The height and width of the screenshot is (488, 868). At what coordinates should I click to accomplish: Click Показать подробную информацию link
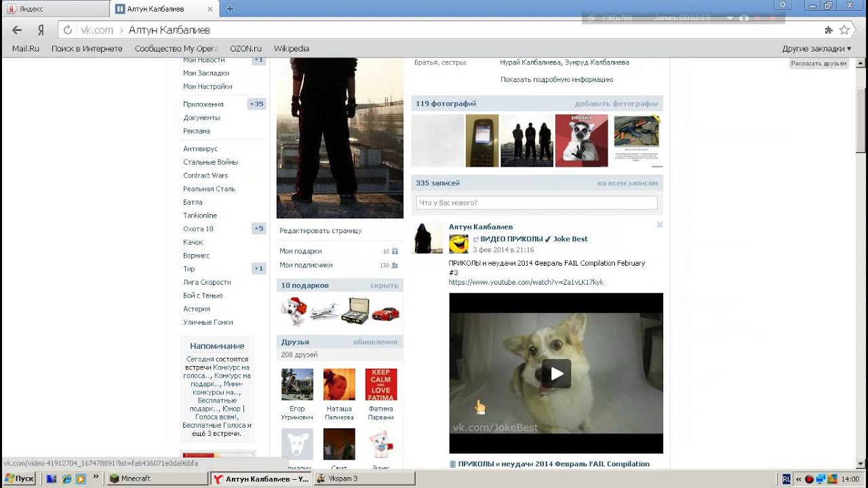point(557,79)
